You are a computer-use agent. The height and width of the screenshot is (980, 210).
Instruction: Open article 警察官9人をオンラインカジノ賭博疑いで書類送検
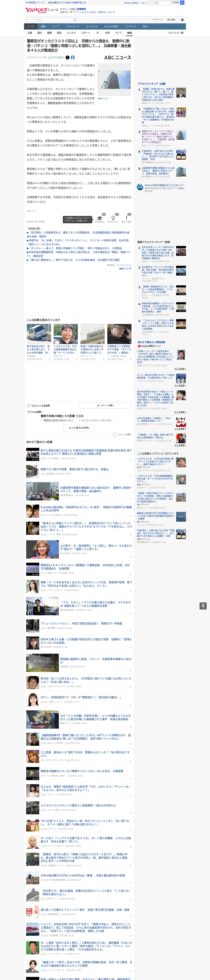click(x=85, y=567)
